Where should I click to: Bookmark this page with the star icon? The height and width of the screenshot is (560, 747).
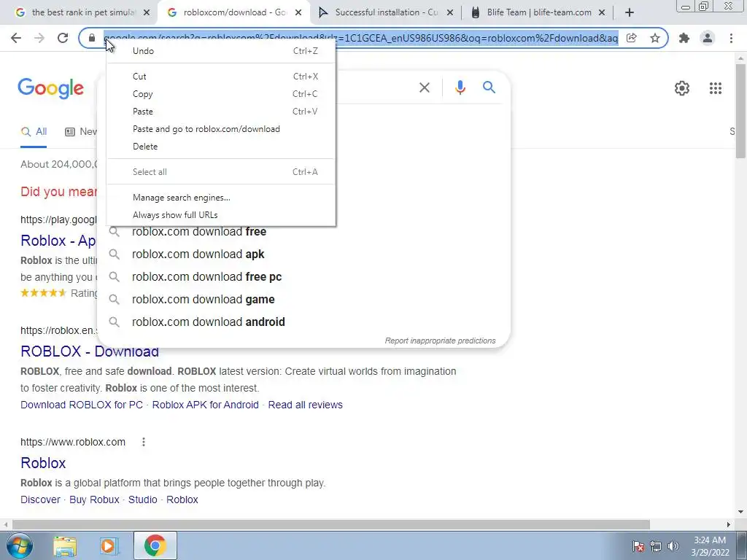[x=655, y=38]
